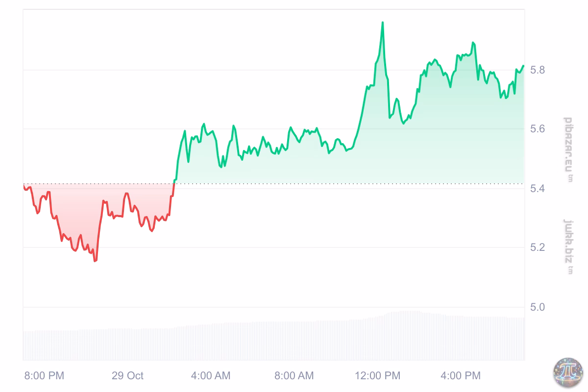Click where the line turns from red to green

[174, 184]
